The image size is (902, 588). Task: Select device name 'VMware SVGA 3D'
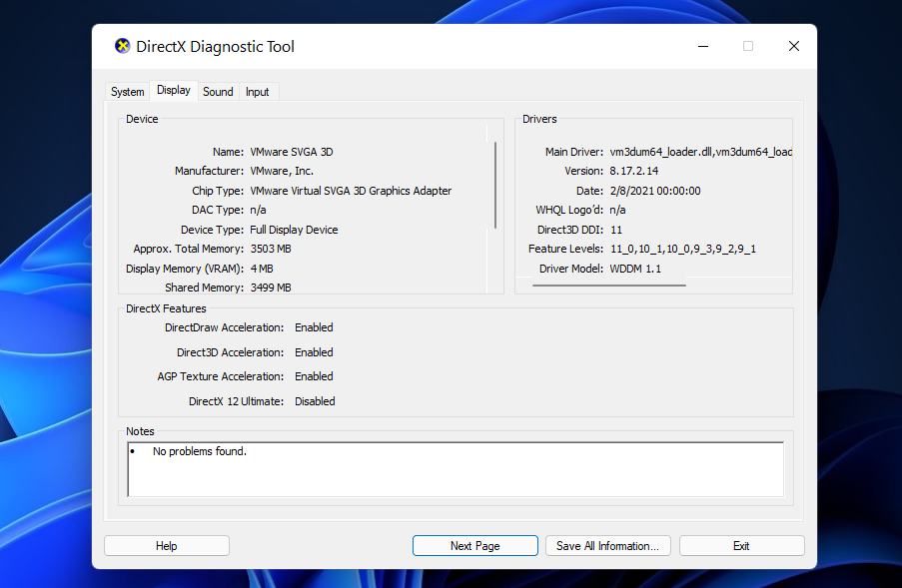[x=292, y=152]
